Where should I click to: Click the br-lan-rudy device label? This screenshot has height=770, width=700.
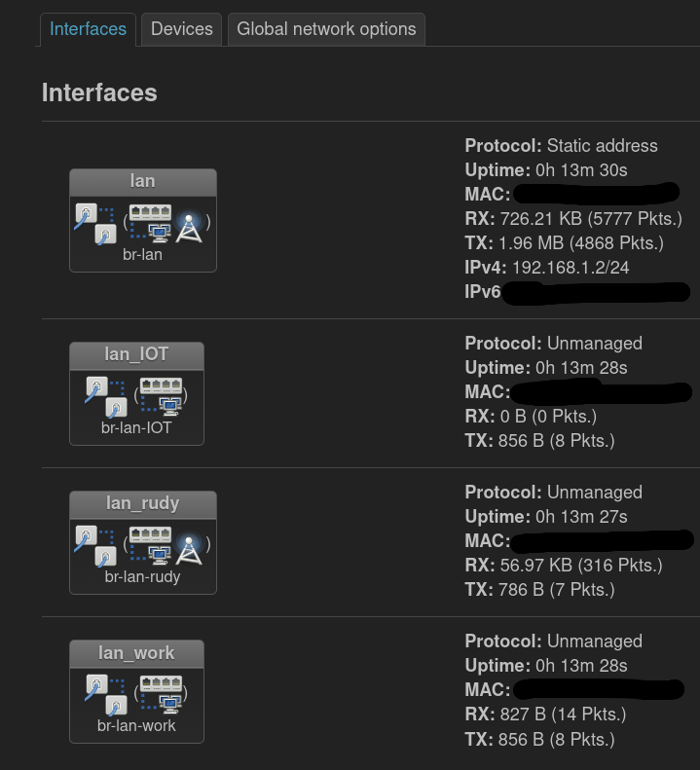(x=142, y=576)
